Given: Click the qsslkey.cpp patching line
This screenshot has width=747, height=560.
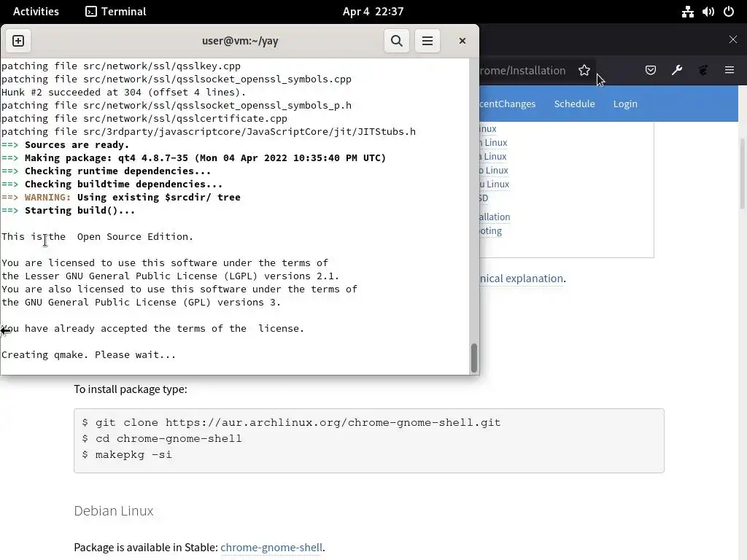Looking at the screenshot, I should coord(120,66).
